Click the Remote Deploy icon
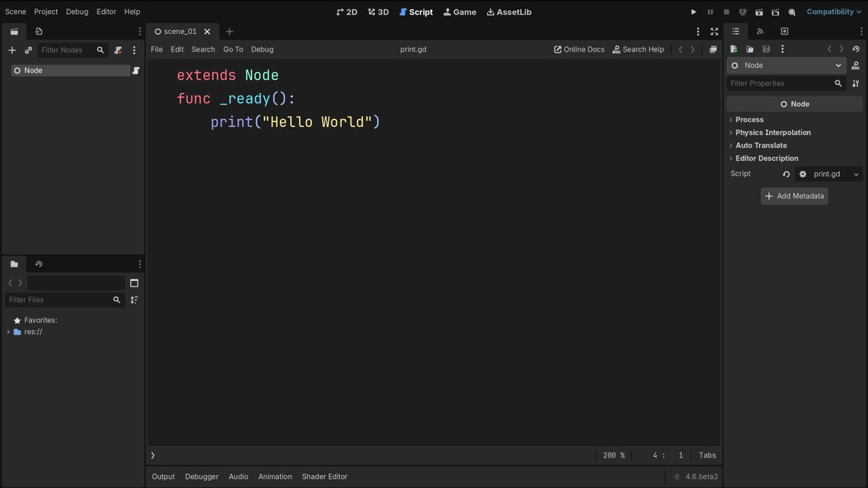Screen dimensions: 868x488 pos(743,12)
